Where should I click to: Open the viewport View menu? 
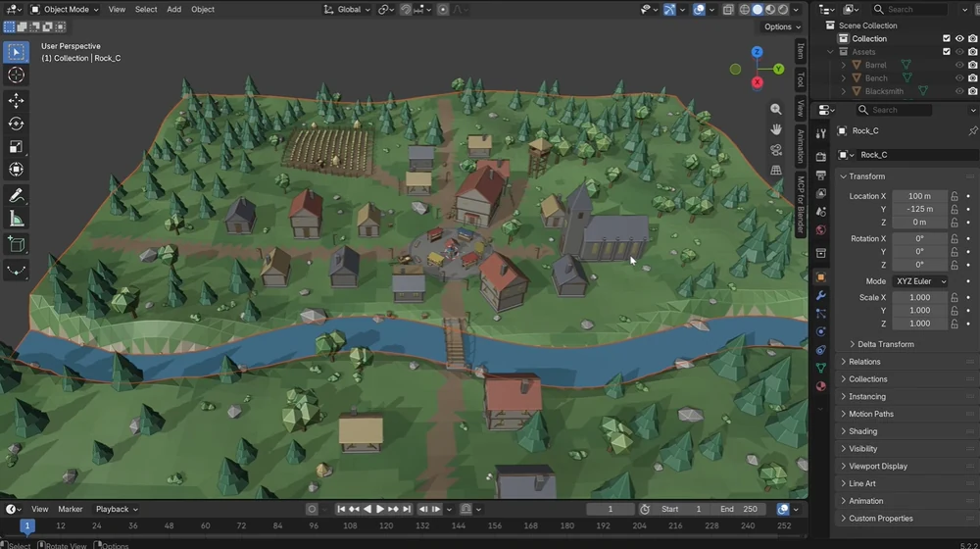[x=117, y=10]
